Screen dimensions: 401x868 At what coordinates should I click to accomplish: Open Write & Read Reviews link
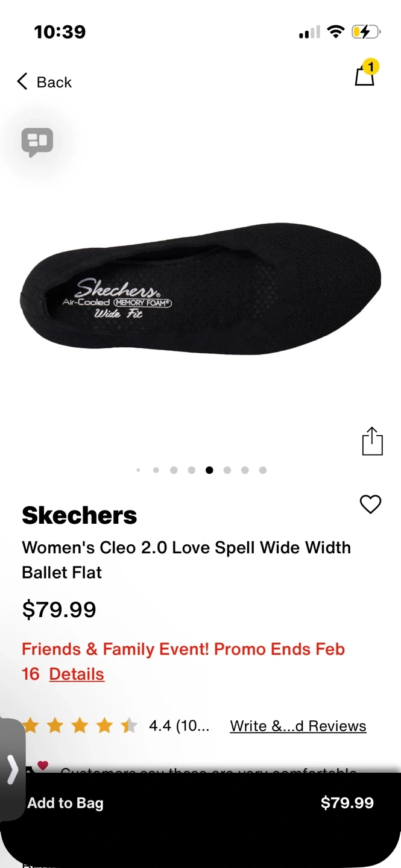298,726
